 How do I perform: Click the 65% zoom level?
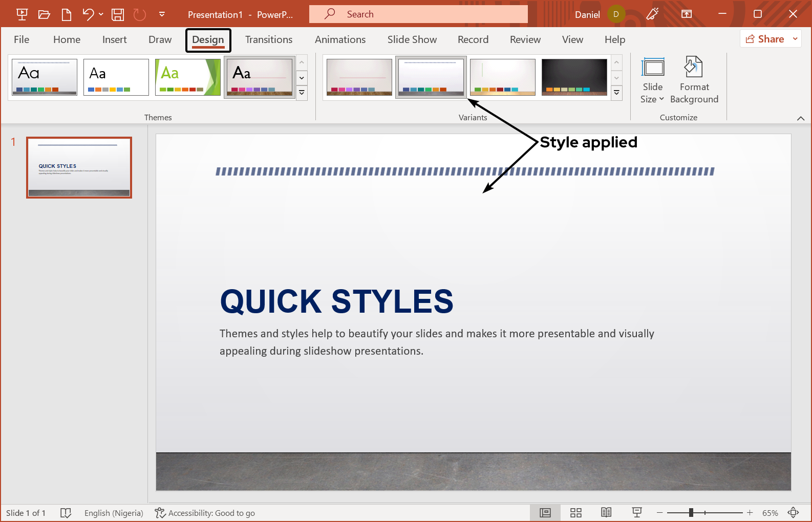pos(770,513)
